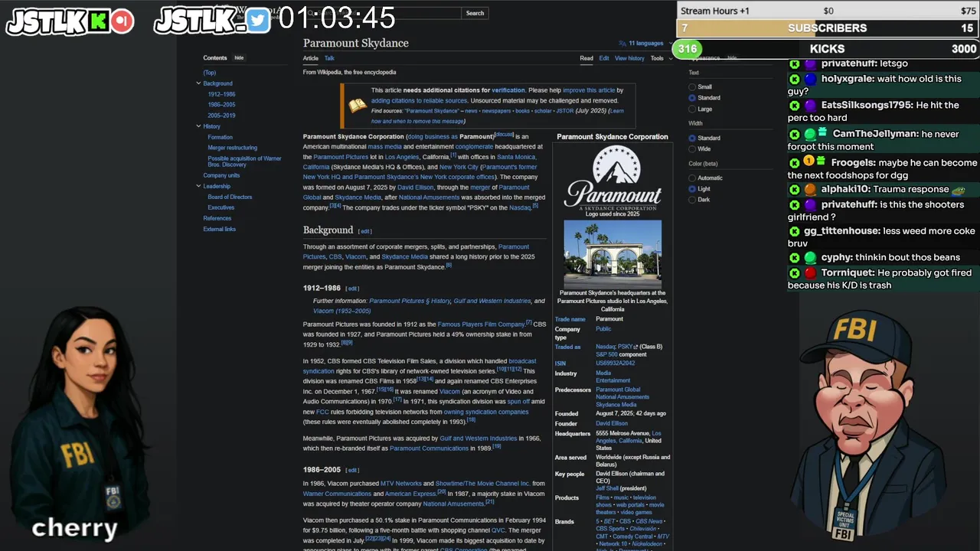Click green orb badge beside CamTheJellyman
The height and width of the screenshot is (551, 980).
pyautogui.click(x=810, y=134)
